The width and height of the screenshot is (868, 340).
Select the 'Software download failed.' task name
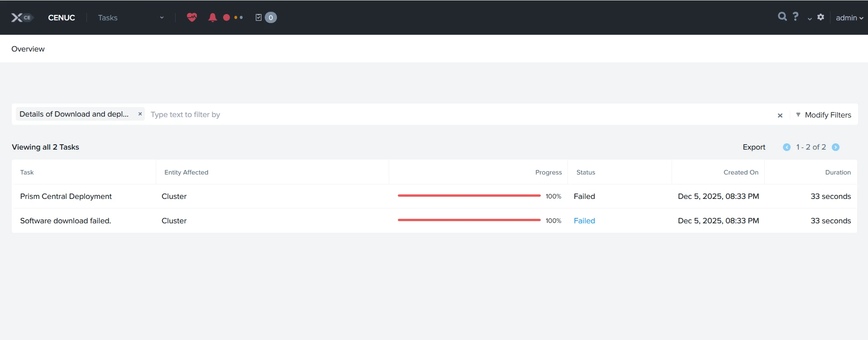point(66,221)
